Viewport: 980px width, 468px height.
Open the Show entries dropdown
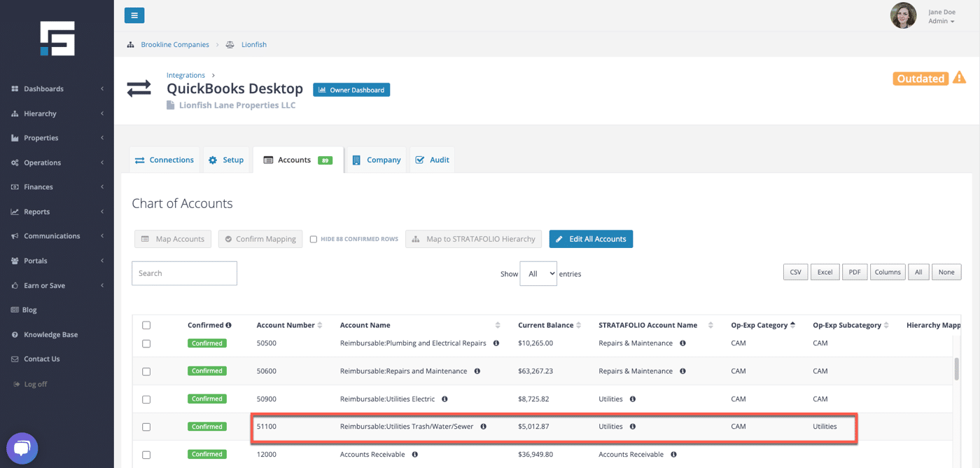tap(538, 273)
